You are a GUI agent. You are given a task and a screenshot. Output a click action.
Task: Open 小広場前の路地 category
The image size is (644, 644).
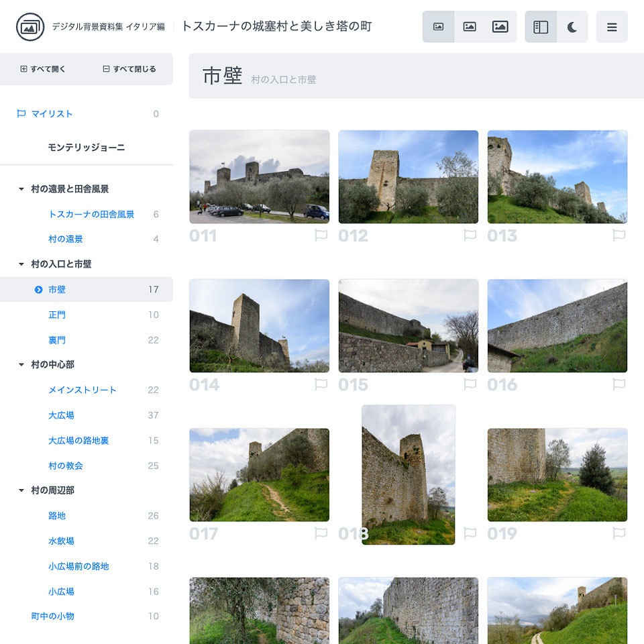coord(78,566)
